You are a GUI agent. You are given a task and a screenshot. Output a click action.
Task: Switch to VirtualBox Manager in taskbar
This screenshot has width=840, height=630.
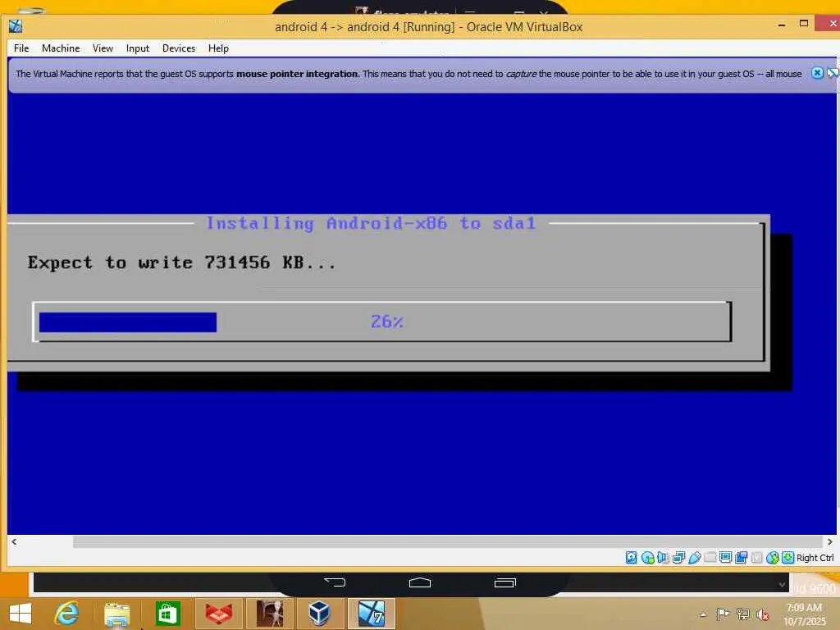[320, 614]
